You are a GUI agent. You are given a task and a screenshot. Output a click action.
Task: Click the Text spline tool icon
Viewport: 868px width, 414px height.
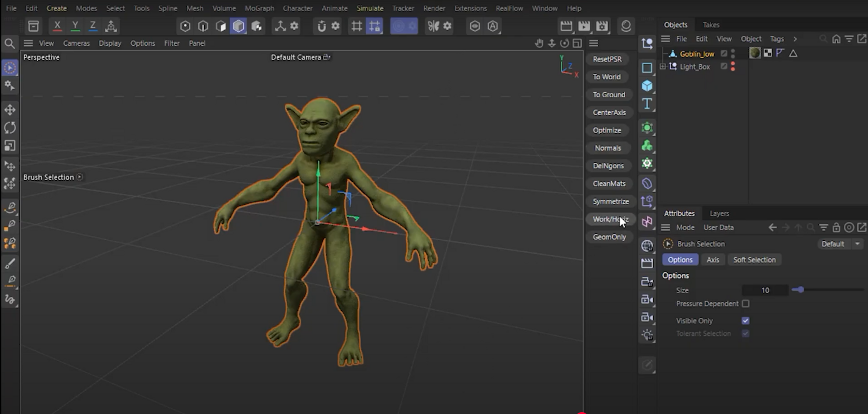(x=647, y=104)
